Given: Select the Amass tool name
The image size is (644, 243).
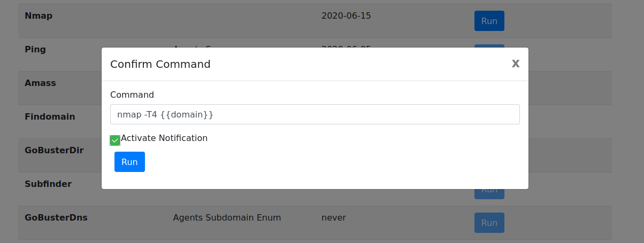Looking at the screenshot, I should click(x=40, y=83).
